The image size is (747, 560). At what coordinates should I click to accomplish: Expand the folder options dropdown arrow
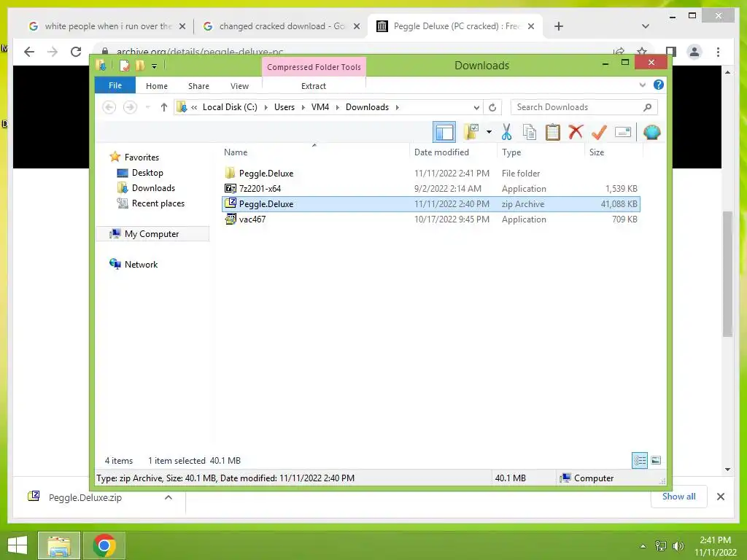tap(489, 132)
